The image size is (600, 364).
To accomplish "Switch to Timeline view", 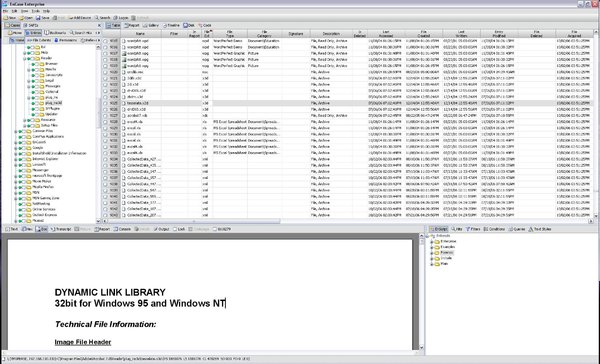I will click(x=171, y=25).
